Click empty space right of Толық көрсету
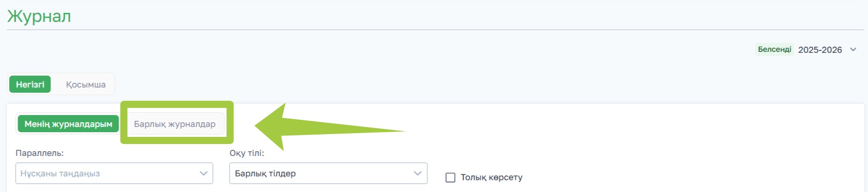The image size is (868, 192). 667,178
